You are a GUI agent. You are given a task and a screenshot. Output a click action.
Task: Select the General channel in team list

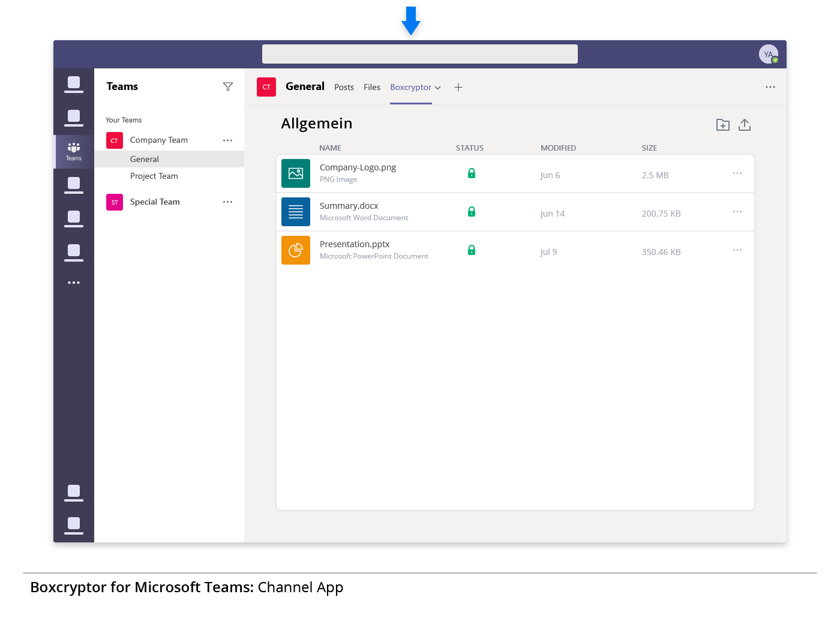coord(169,159)
